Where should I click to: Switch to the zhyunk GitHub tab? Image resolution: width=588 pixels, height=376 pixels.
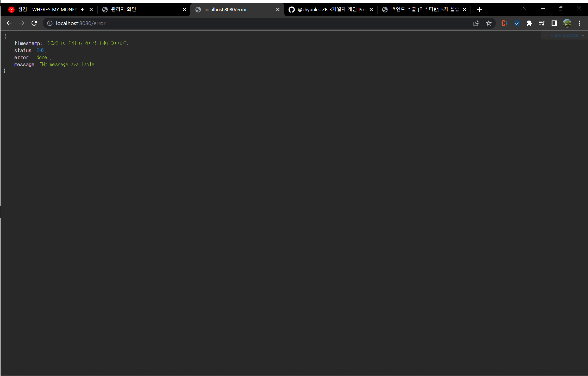328,10
